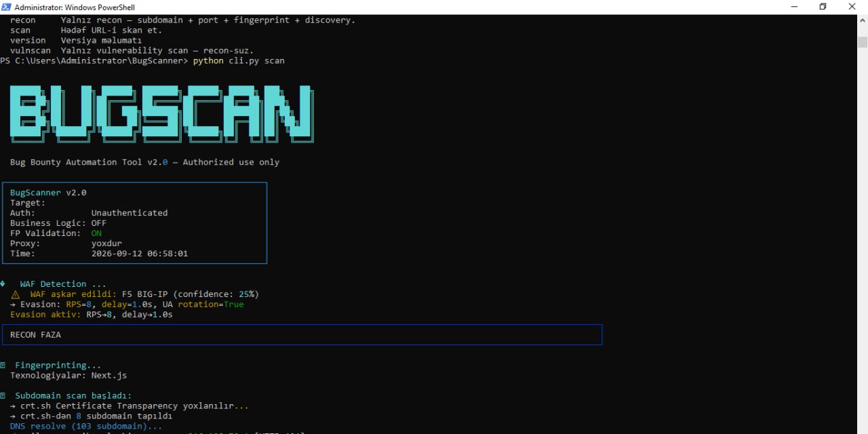
Task: Click the warning triangle beside WAF aşkar edildi
Action: point(15,294)
